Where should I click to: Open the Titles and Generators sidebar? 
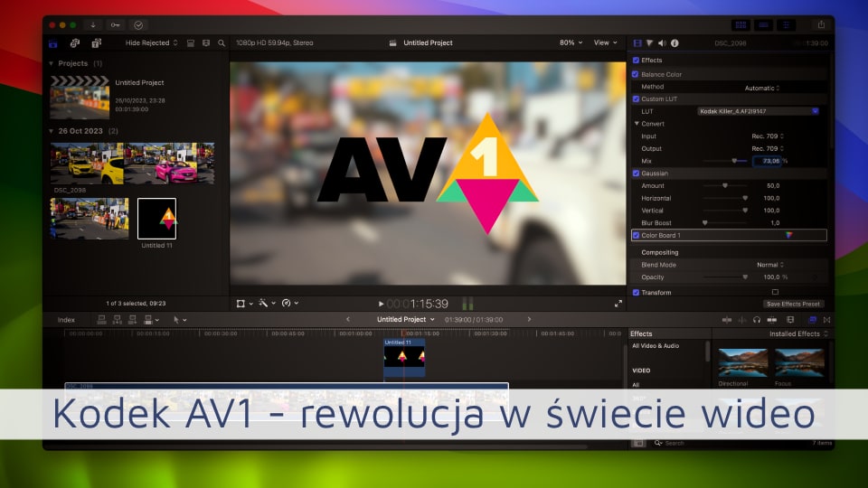tap(96, 42)
